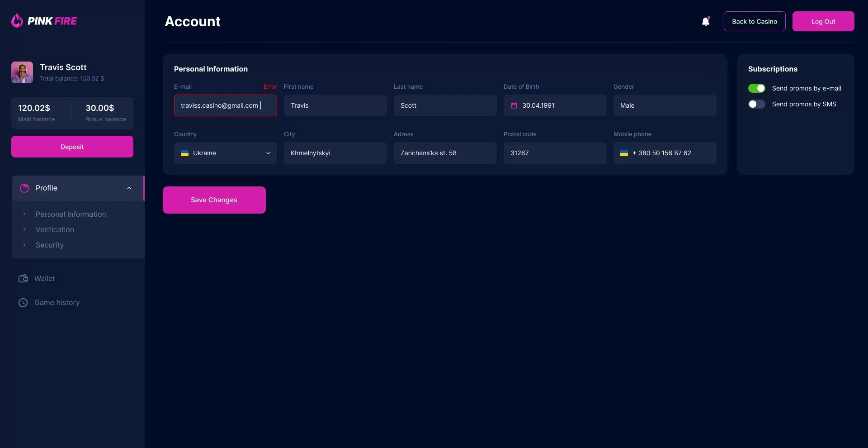Enable Send promos by SMS toggle
Viewport: 868px width, 448px height.
[757, 104]
